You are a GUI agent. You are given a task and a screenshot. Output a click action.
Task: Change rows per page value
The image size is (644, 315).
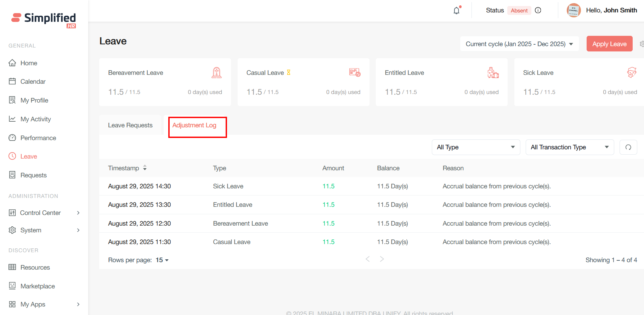pos(162,260)
